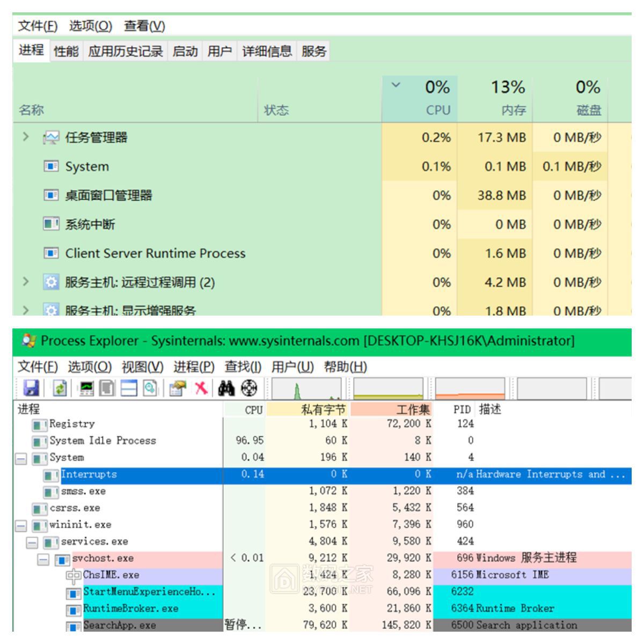Switch to the 服务 tab
Image resolution: width=644 pixels, height=644 pixels.
tap(314, 52)
